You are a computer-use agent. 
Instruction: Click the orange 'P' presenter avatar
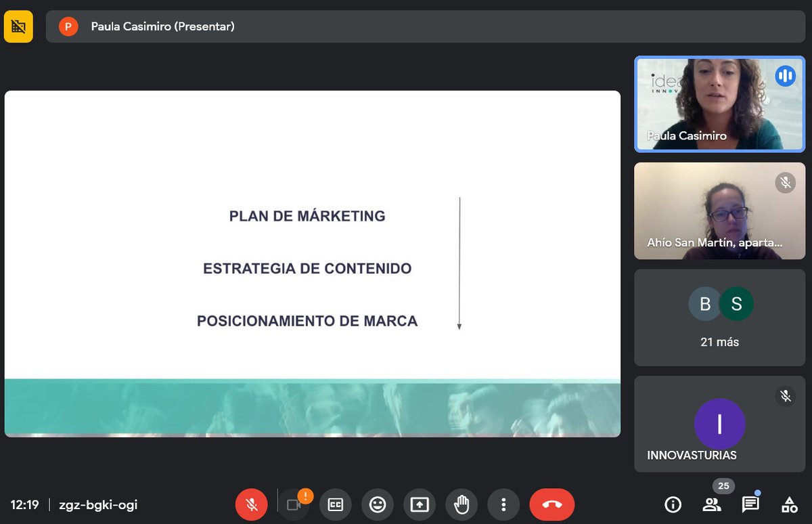click(x=68, y=27)
